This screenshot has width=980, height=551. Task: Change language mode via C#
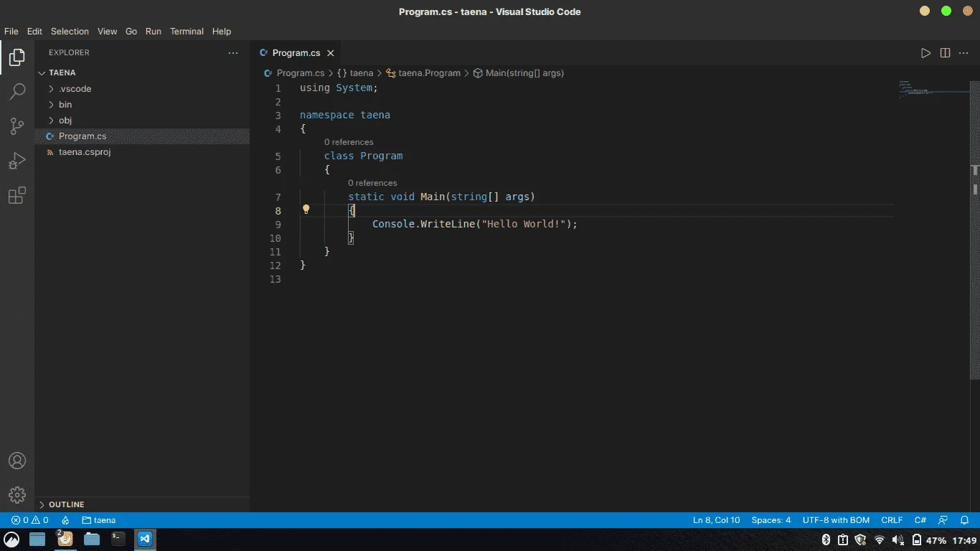920,520
